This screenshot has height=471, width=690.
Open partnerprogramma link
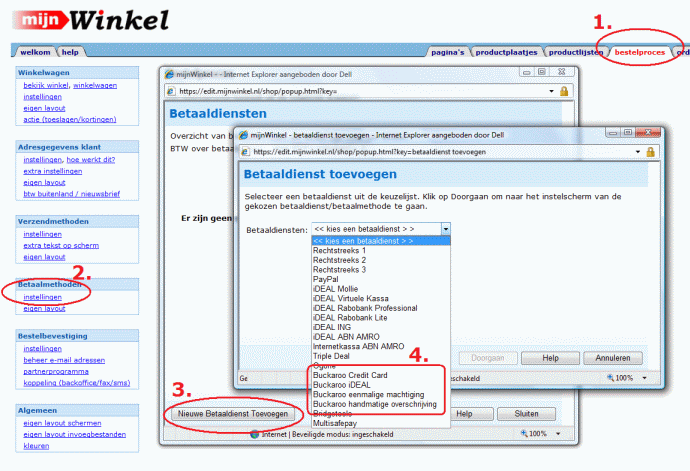[56, 372]
